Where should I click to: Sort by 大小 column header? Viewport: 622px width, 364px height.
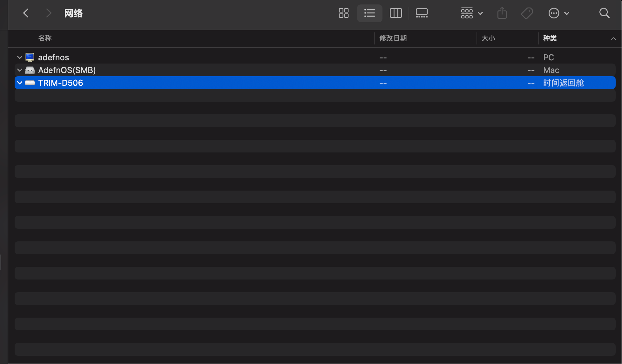pos(488,38)
